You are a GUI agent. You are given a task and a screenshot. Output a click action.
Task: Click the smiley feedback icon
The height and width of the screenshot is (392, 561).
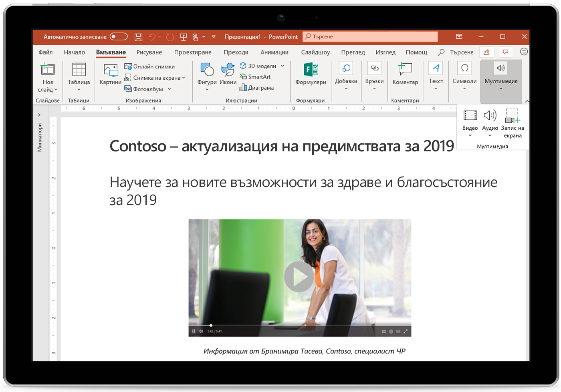pos(524,52)
